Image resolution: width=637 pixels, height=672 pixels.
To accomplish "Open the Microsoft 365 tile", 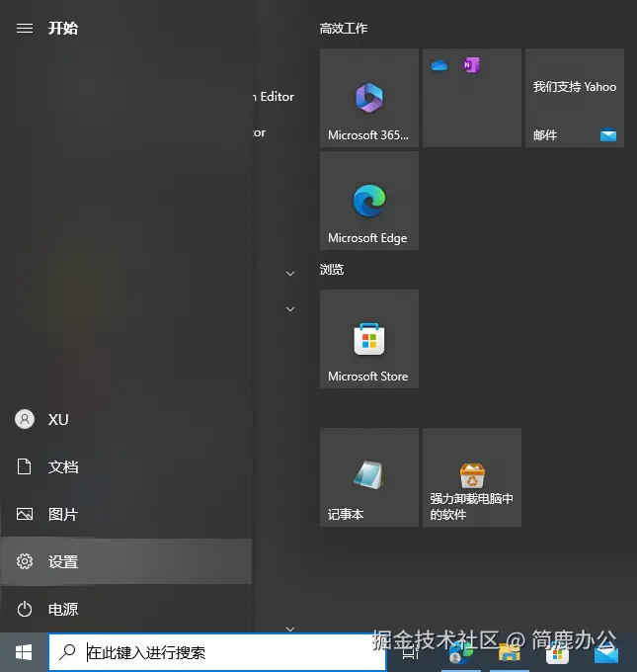I will coord(368,98).
